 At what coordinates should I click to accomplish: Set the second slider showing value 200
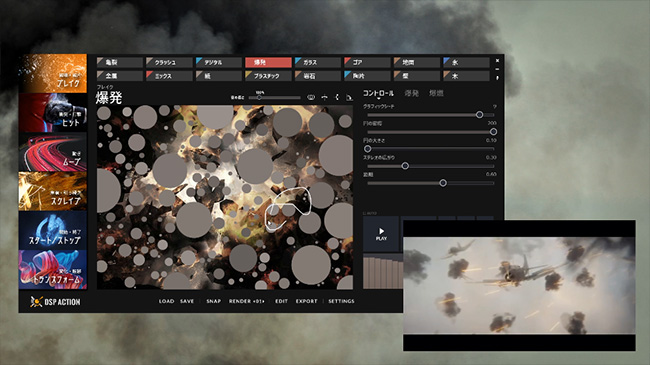click(x=430, y=132)
